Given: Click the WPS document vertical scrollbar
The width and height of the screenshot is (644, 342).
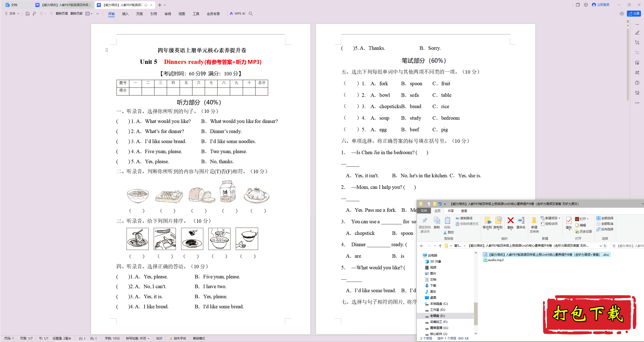Looking at the screenshot, I should point(628,64).
